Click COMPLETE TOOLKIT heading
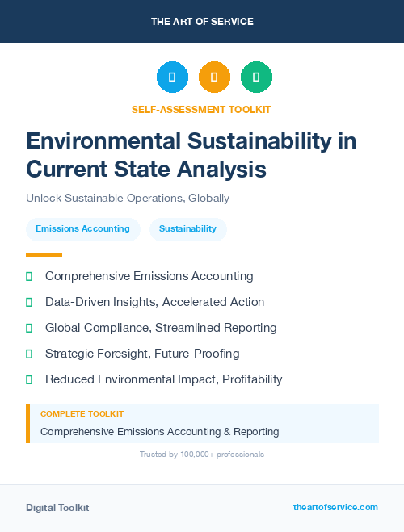The image size is (404, 532). pos(82,414)
